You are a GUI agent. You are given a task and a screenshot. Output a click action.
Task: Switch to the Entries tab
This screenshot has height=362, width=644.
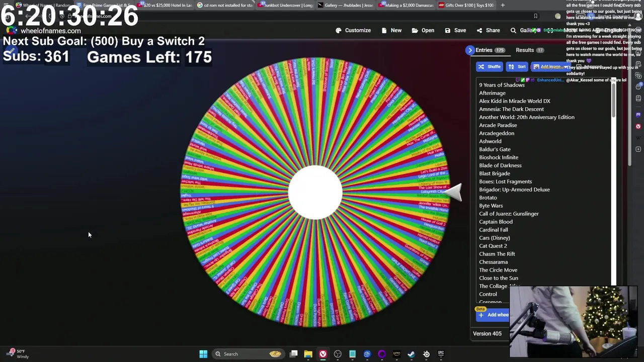pyautogui.click(x=490, y=50)
